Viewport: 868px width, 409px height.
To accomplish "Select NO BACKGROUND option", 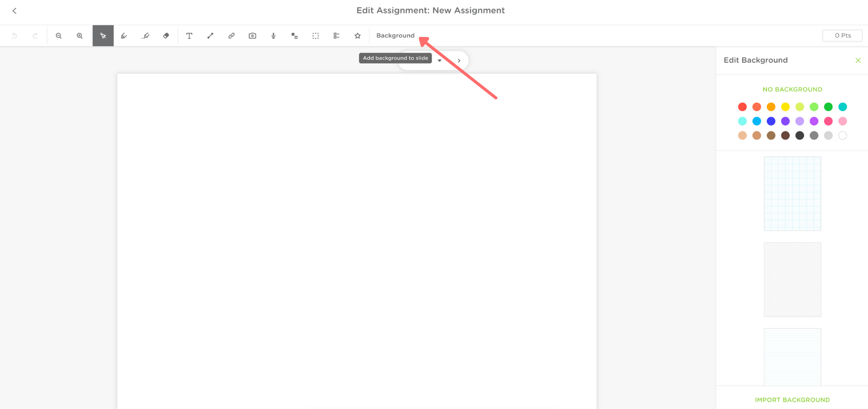I will [792, 89].
